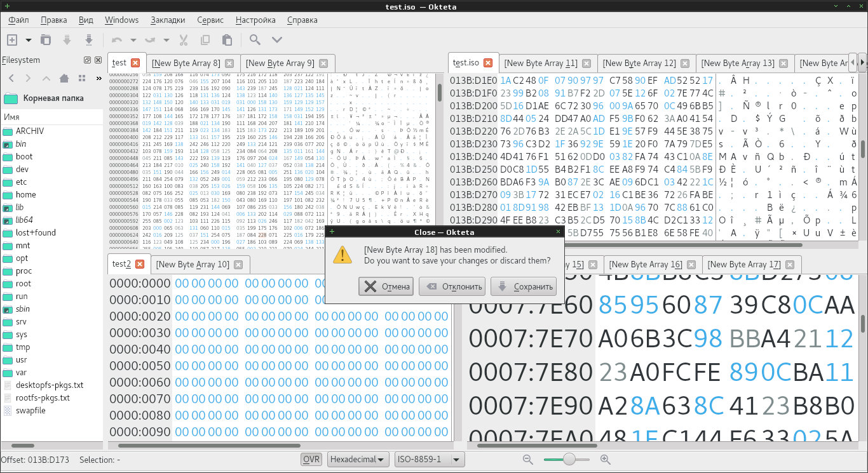
Task: Click the Find Next chevron icon
Action: click(x=276, y=40)
